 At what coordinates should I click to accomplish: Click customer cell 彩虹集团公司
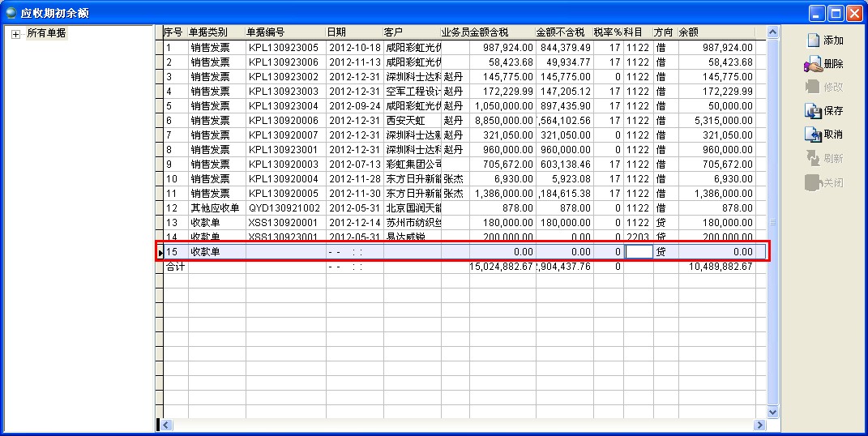(413, 165)
